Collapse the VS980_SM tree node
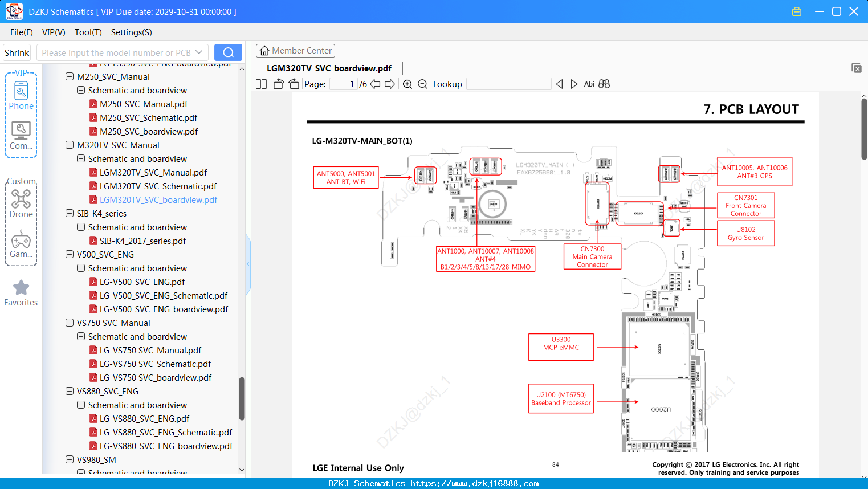This screenshot has height=489, width=868. (x=70, y=459)
